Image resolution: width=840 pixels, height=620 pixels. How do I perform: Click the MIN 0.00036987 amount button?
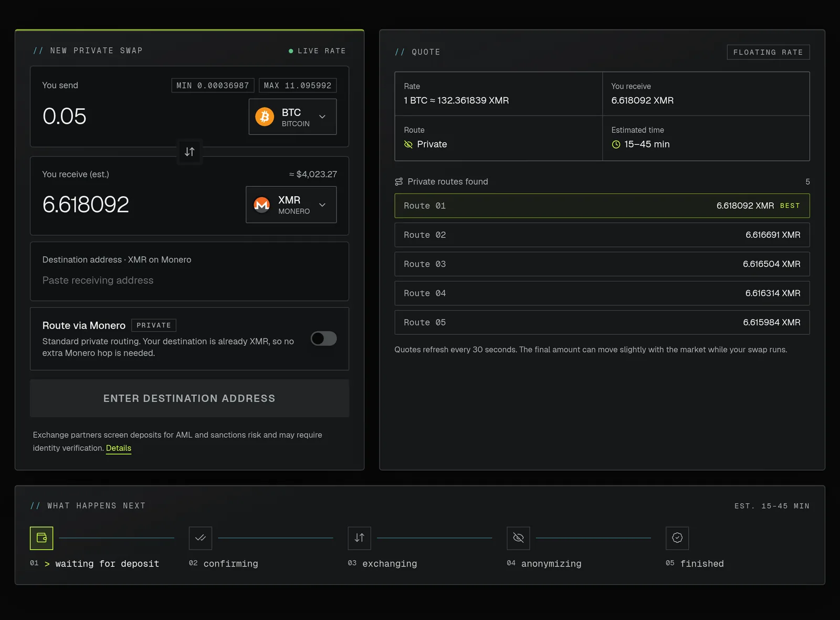click(213, 86)
